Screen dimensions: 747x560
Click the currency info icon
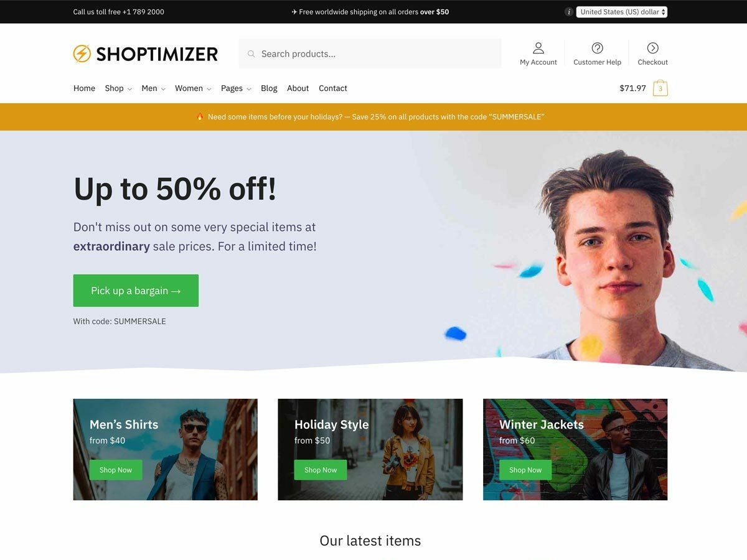[568, 12]
